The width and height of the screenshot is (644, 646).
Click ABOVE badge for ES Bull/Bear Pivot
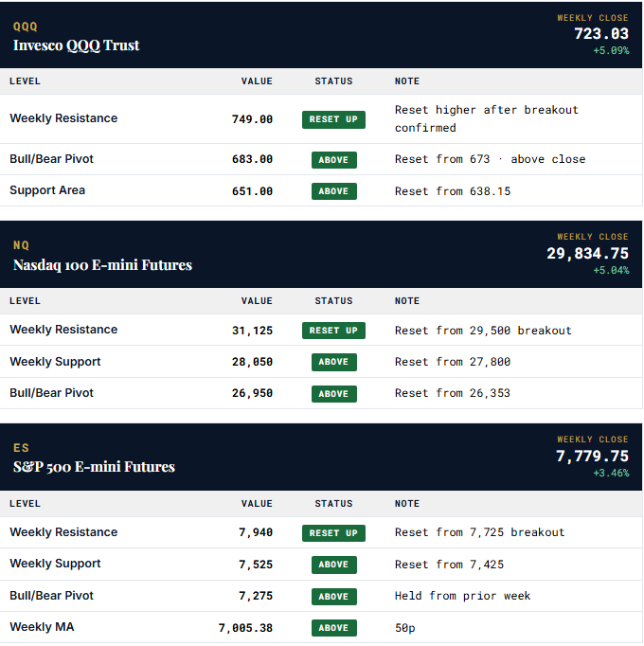(x=333, y=597)
